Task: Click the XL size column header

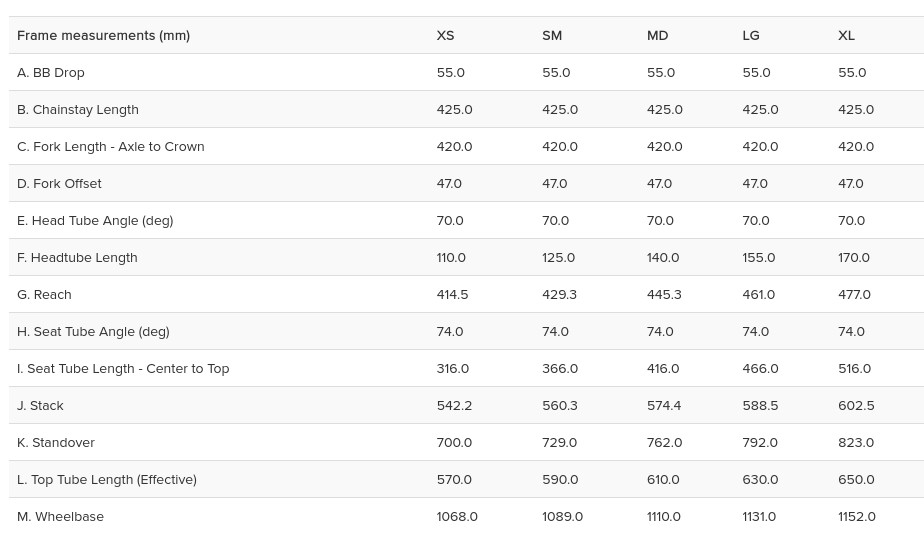Action: coord(846,35)
